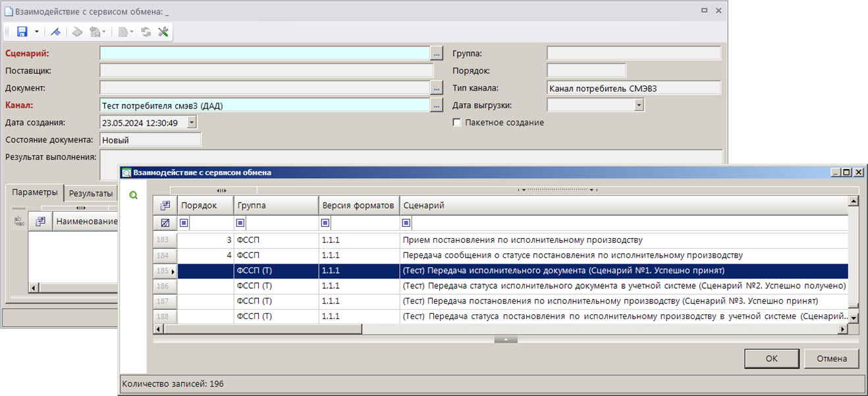Image resolution: width=868 pixels, height=396 pixels.
Task: Click the up arrow of dialog vertical scrollbar
Action: point(854,202)
